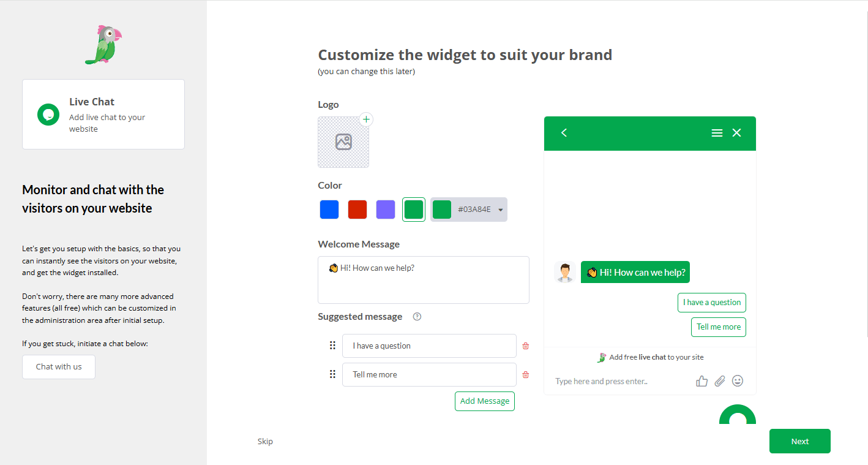Image resolution: width=868 pixels, height=465 pixels.
Task: Click the Suggested message help icon
Action: pos(417,317)
